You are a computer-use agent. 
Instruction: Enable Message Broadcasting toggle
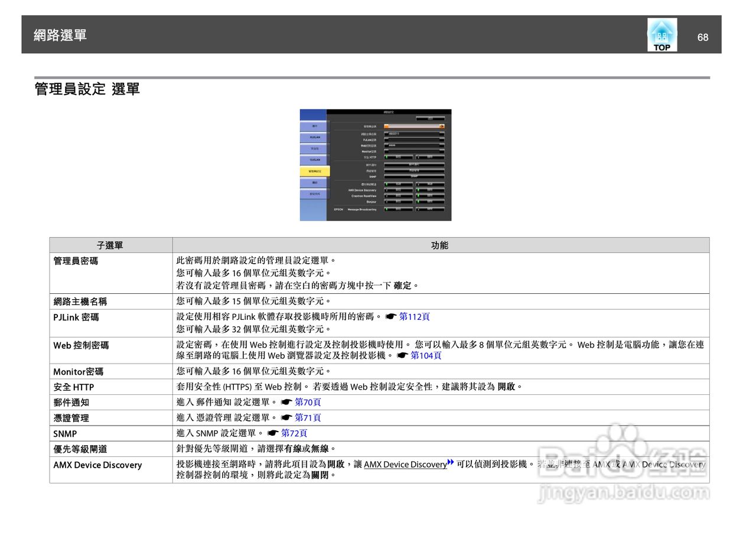(399, 209)
